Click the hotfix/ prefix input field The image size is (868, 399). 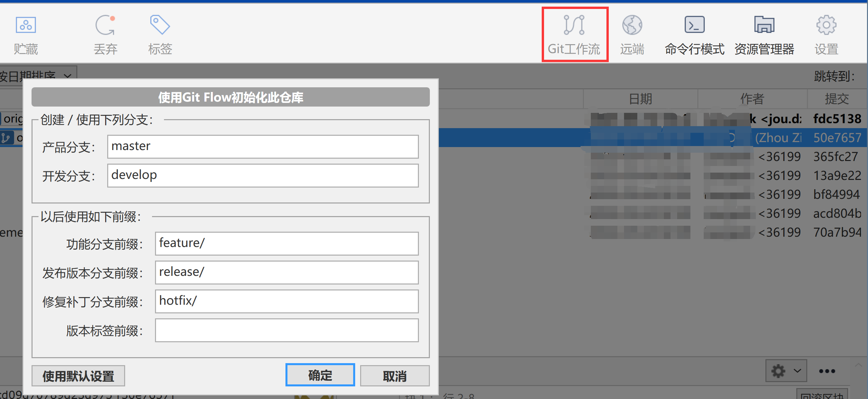(x=287, y=301)
